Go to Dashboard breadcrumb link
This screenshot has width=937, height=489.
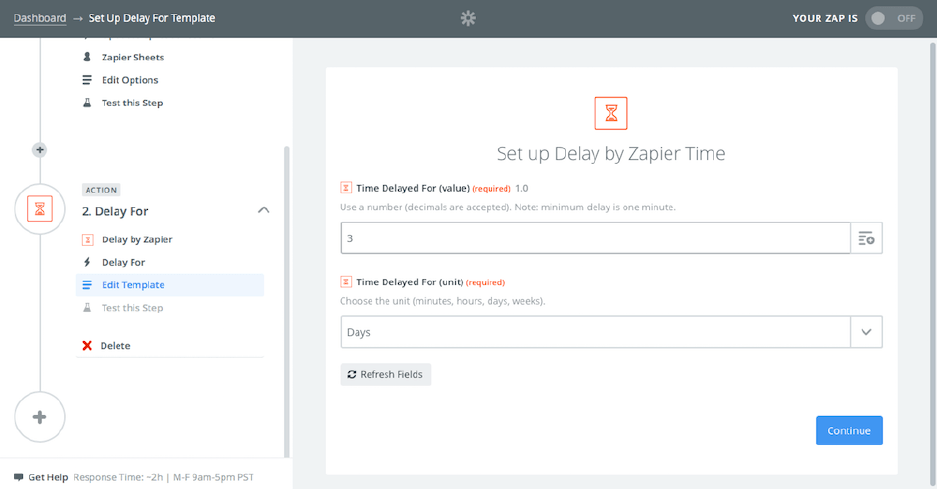point(40,18)
